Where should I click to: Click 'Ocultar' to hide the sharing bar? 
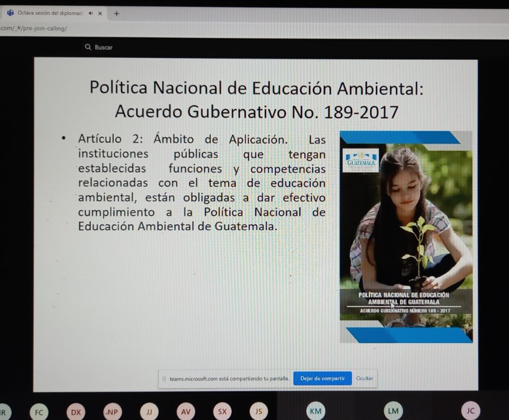364,378
